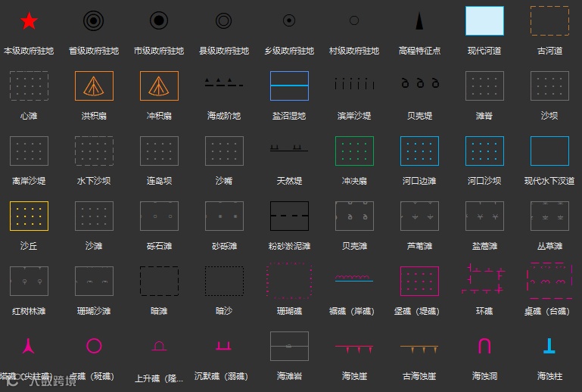This screenshot has width=582, height=392.
Task: Select the magenta 环礁 symbol
Action: 484,278
